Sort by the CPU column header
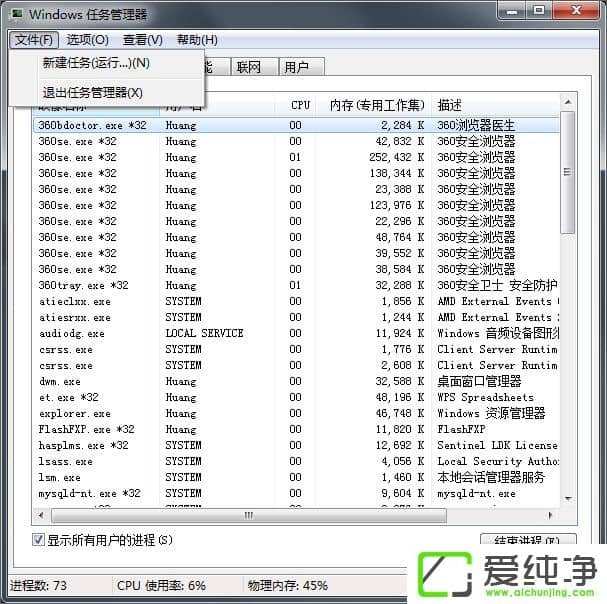Image resolution: width=607 pixels, height=604 pixels. (296, 105)
